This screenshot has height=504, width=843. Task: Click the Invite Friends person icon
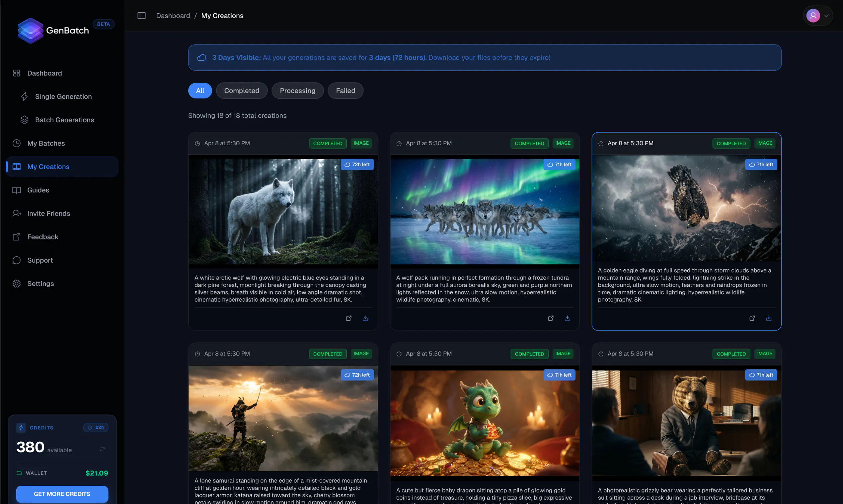(17, 213)
